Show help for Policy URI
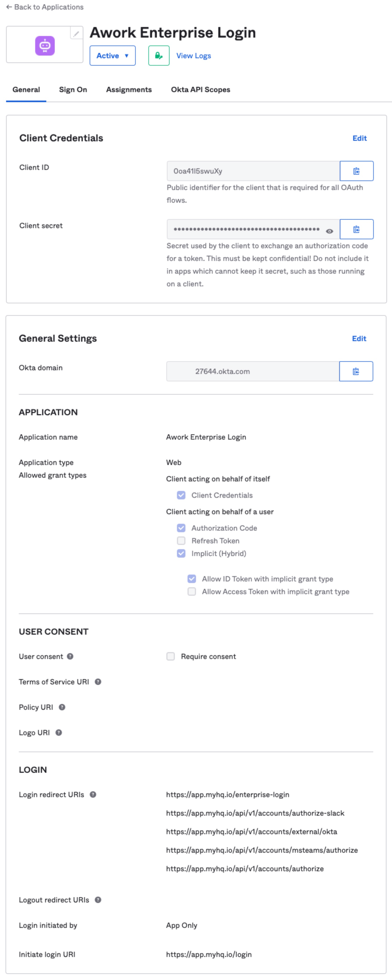This screenshot has height=980, width=392. click(62, 707)
